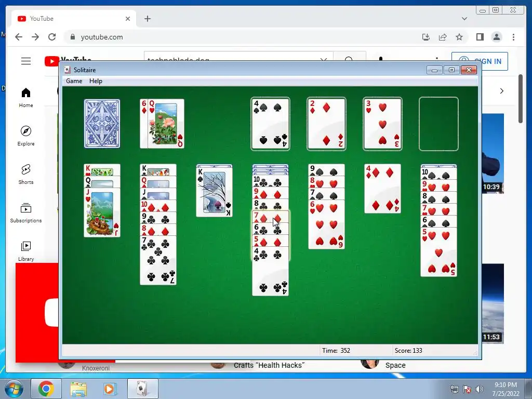The image size is (532, 399).
Task: Close the Solitaire window
Action: [x=469, y=70]
